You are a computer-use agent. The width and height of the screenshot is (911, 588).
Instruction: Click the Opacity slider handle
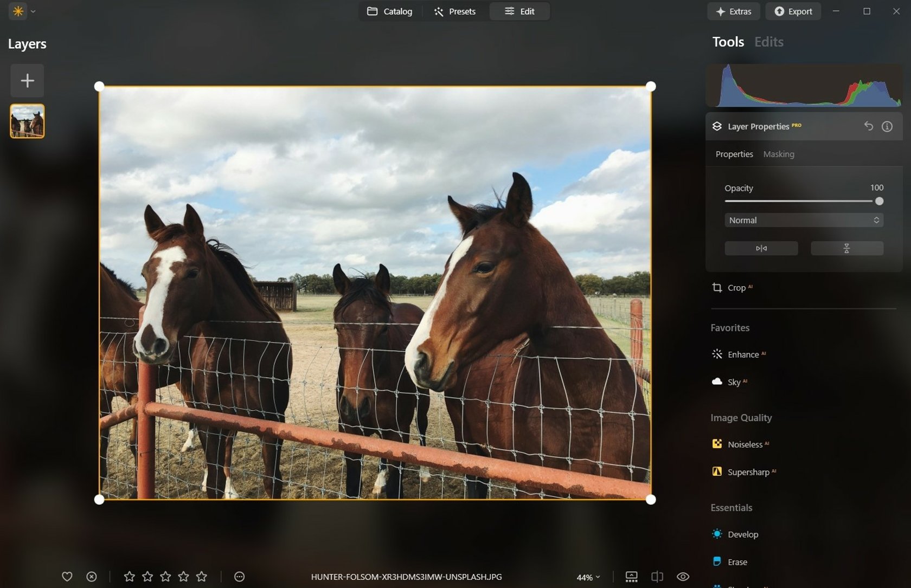point(879,201)
